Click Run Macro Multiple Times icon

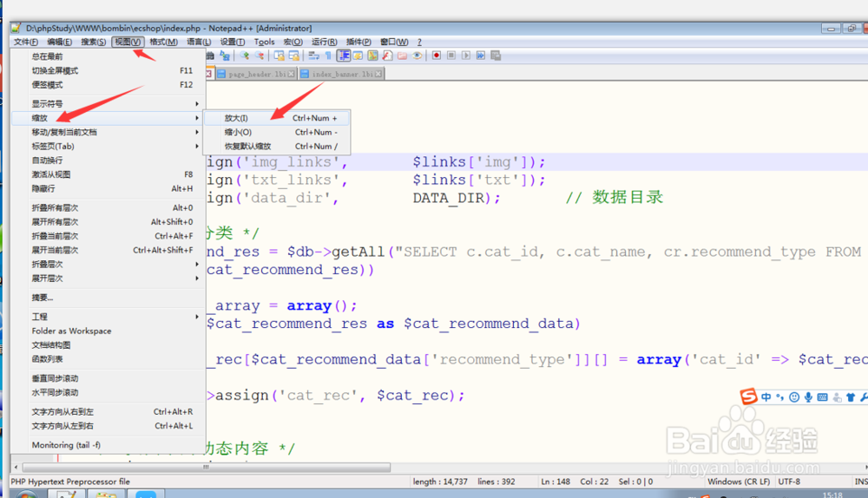point(481,56)
